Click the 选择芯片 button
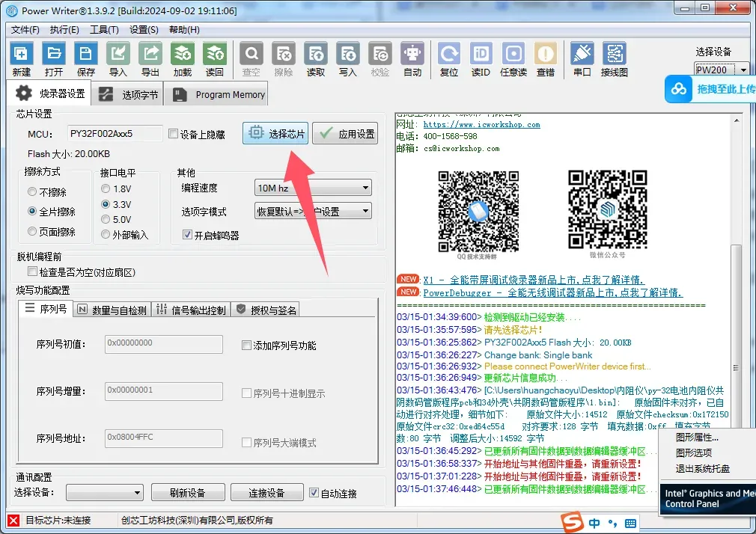This screenshot has width=756, height=534. (275, 133)
